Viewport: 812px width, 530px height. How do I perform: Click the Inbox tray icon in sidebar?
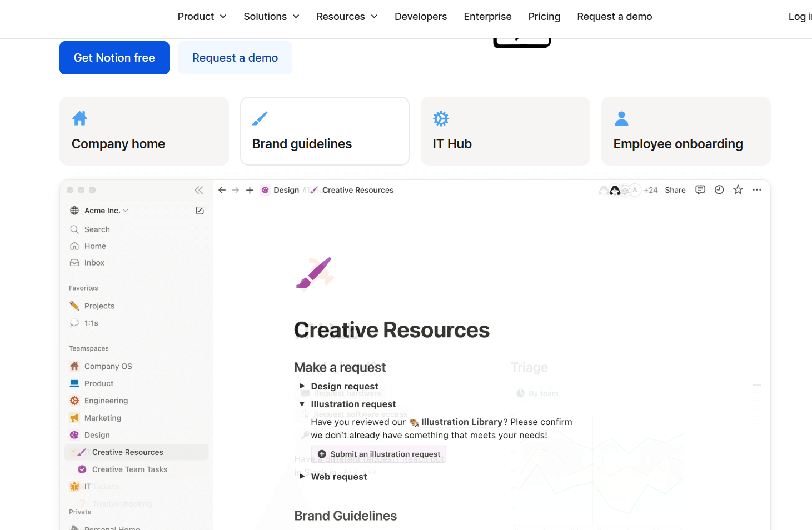(74, 263)
